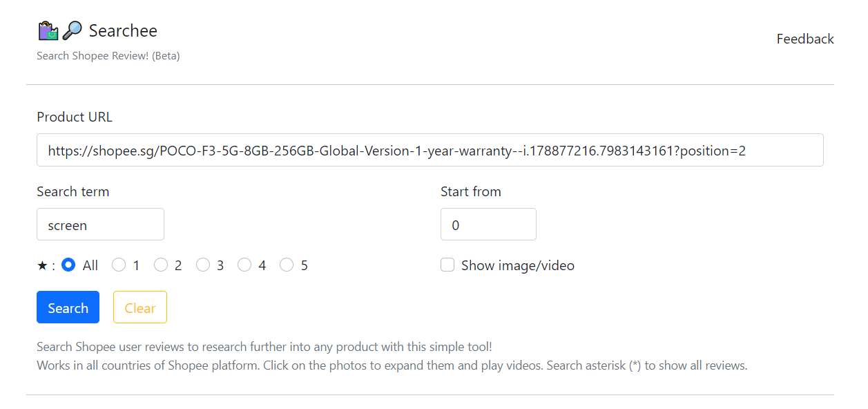
Task: Select the All star ratings radio
Action: [x=68, y=265]
